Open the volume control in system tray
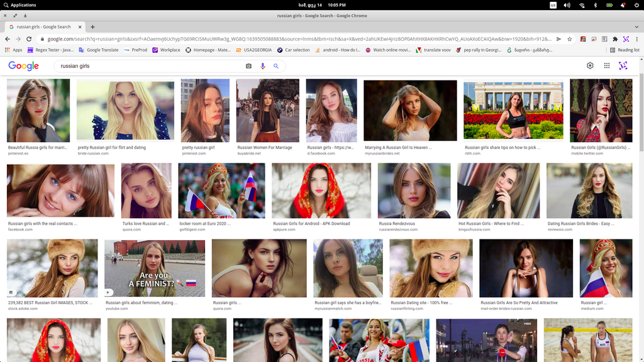The image size is (644, 362). [567, 5]
